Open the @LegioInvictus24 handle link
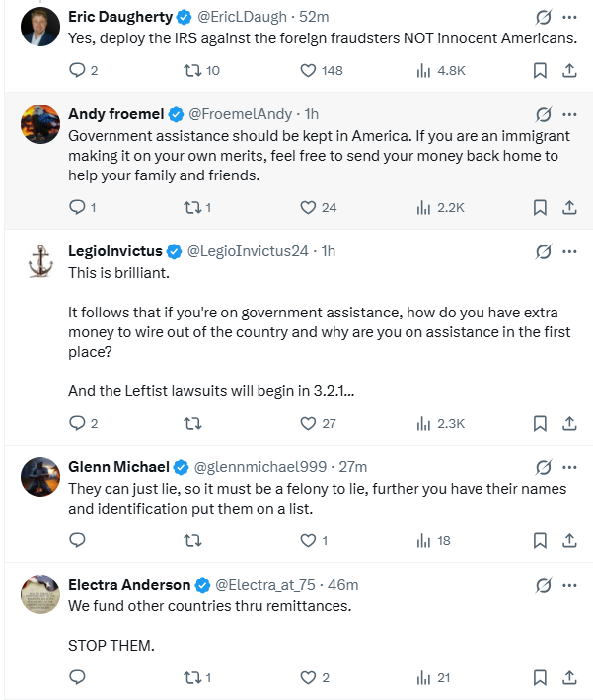The height and width of the screenshot is (700, 593). 246,251
